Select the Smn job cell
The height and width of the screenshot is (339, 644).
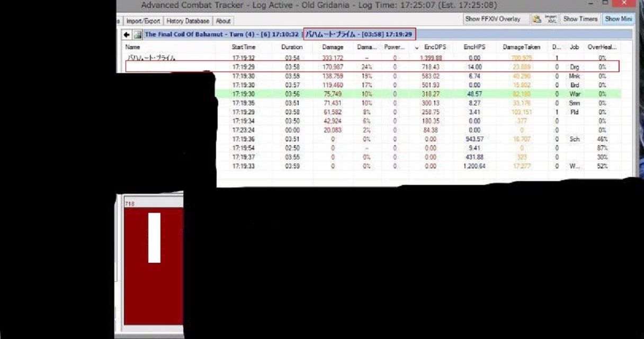[x=575, y=103]
